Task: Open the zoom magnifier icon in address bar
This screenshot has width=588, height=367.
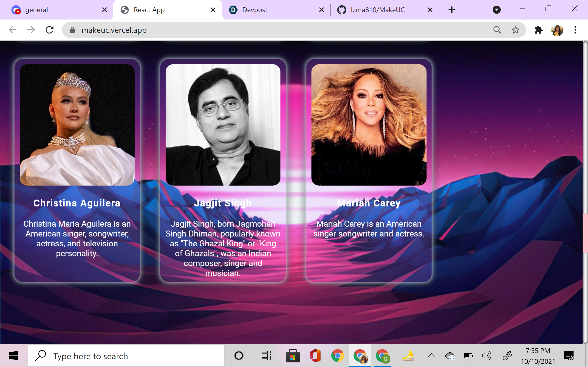Action: tap(497, 30)
